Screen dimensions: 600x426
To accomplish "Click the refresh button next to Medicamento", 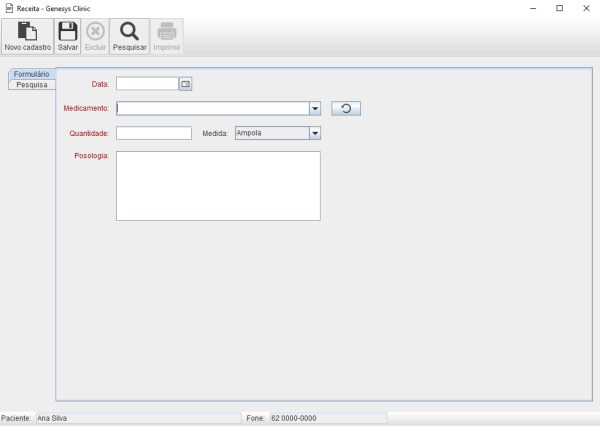I will point(345,108).
